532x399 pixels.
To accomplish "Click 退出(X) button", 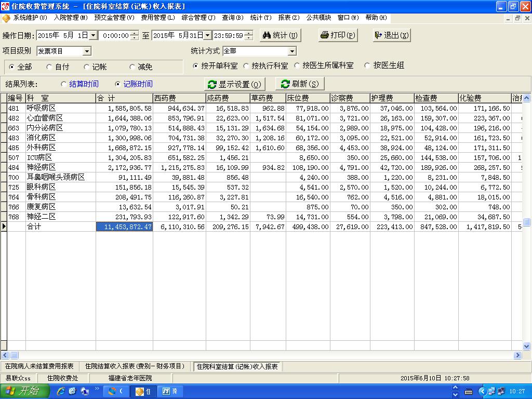I will 392,35.
